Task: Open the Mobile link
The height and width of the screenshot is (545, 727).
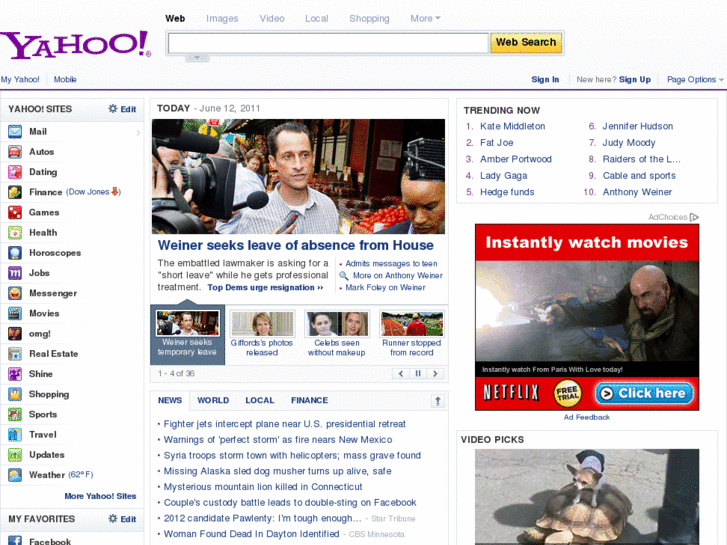Action: point(65,79)
